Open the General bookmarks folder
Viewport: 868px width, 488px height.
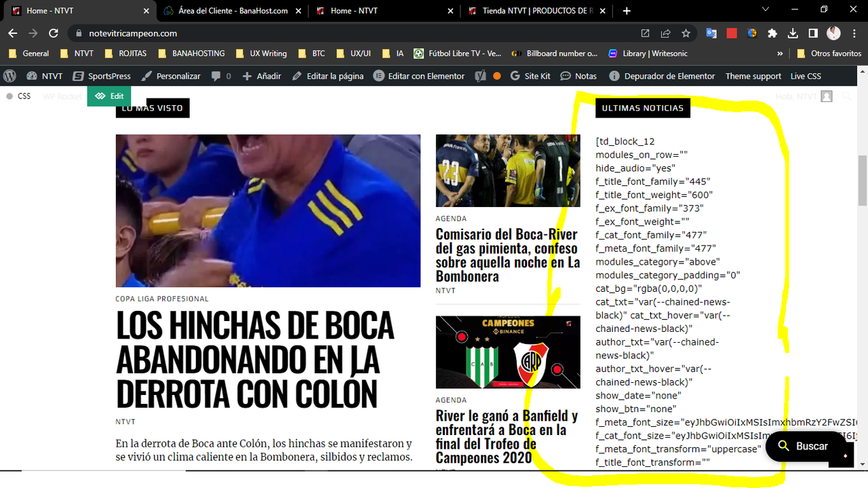(x=28, y=53)
